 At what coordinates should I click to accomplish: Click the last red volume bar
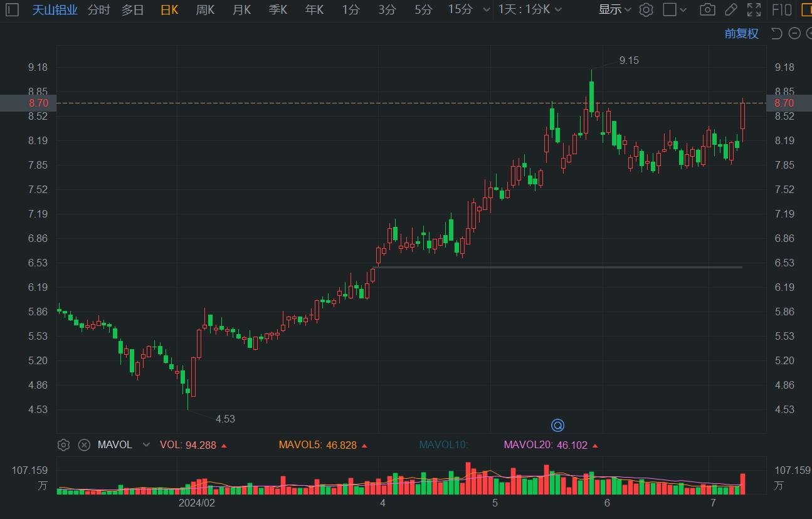point(743,484)
